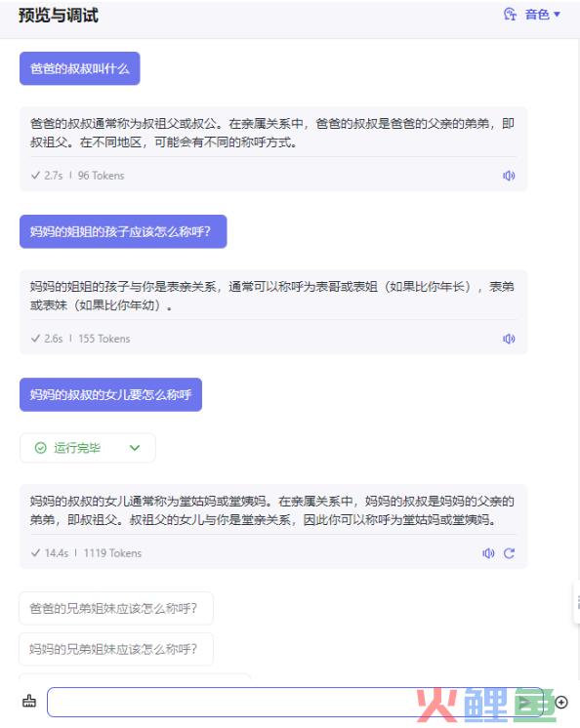Focus the chat message input field

(295, 702)
